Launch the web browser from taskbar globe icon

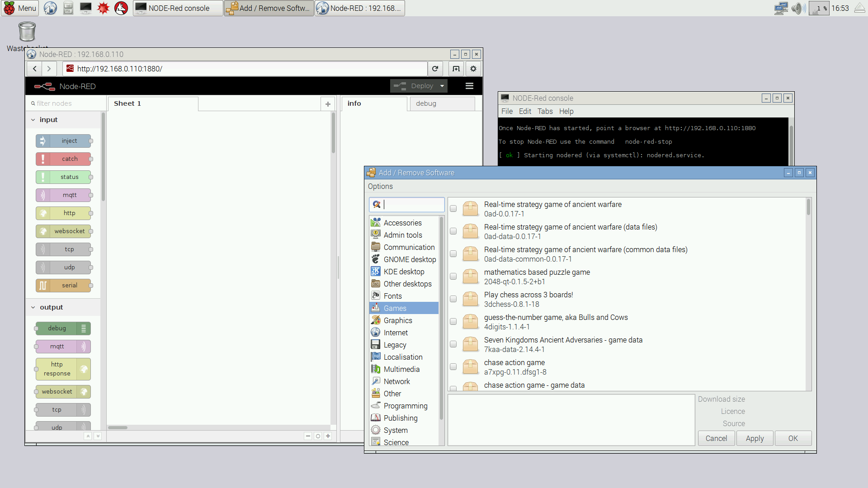[x=50, y=8]
